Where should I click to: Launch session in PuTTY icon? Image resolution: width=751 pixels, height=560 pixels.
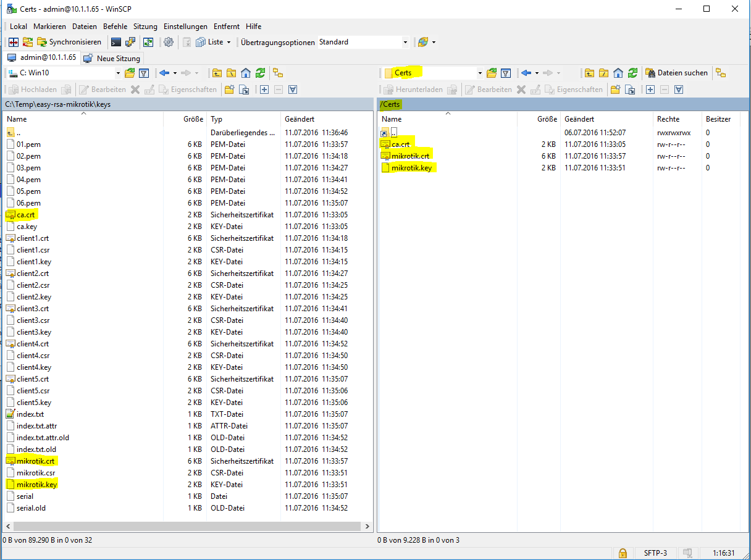pos(130,42)
